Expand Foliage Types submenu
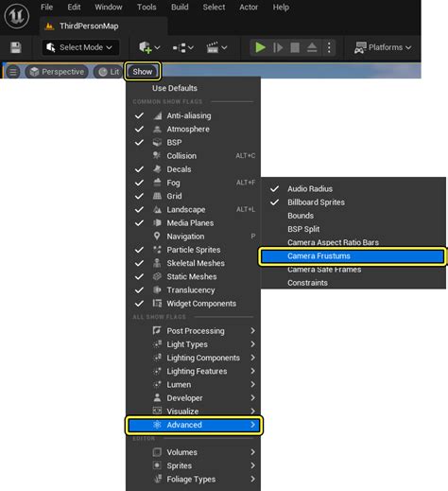 coord(193,479)
